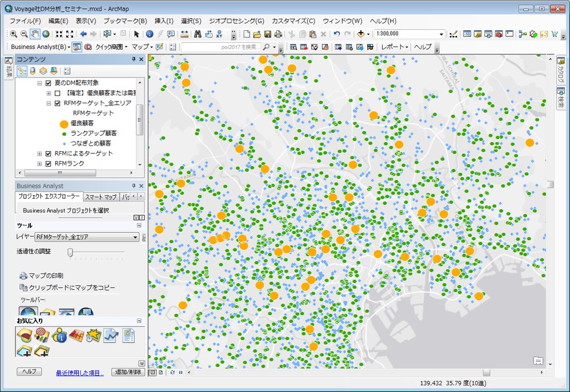Viewport: 570px width, 392px height.
Task: Activate the Pan hand tool
Action: [35, 34]
